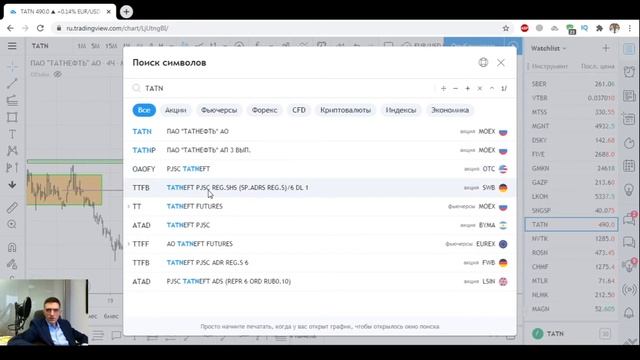Select MGNT in the watchlist

tap(571, 126)
